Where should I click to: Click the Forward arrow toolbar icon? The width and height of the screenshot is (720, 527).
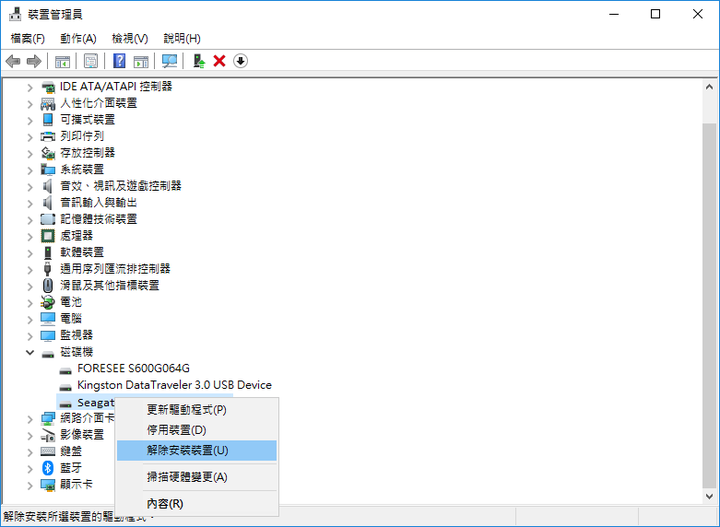click(34, 61)
